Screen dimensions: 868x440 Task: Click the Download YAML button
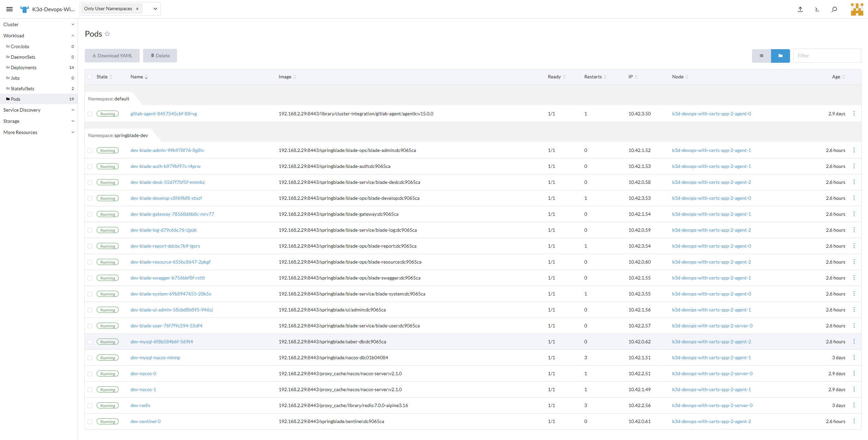coord(112,56)
